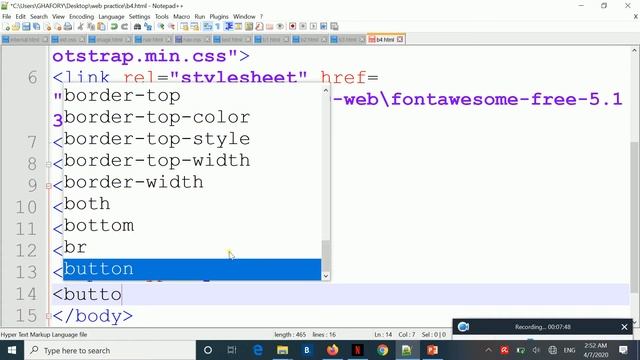This screenshot has width=640, height=360.
Task: Click the Paste toolbar icon
Action: 101,27
